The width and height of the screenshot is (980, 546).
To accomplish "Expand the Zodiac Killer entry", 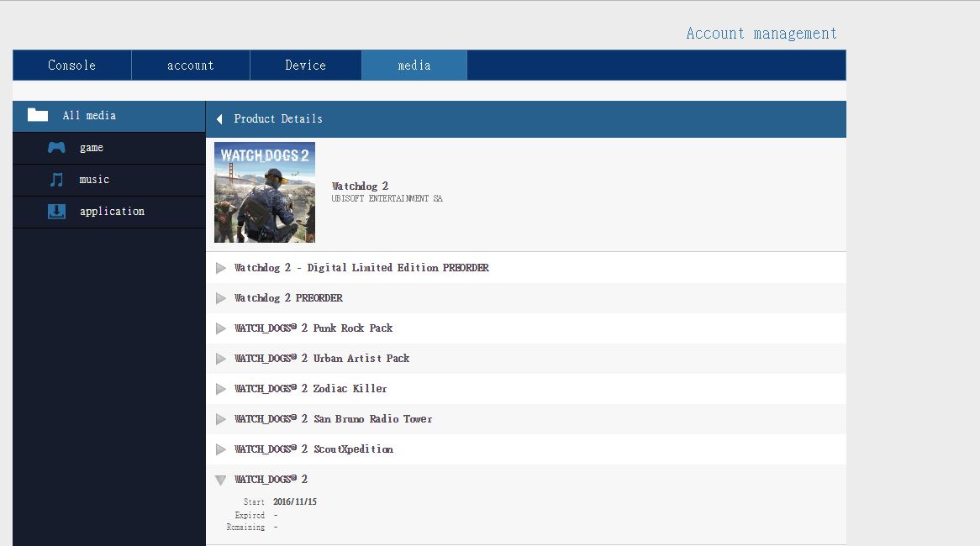I will click(220, 389).
